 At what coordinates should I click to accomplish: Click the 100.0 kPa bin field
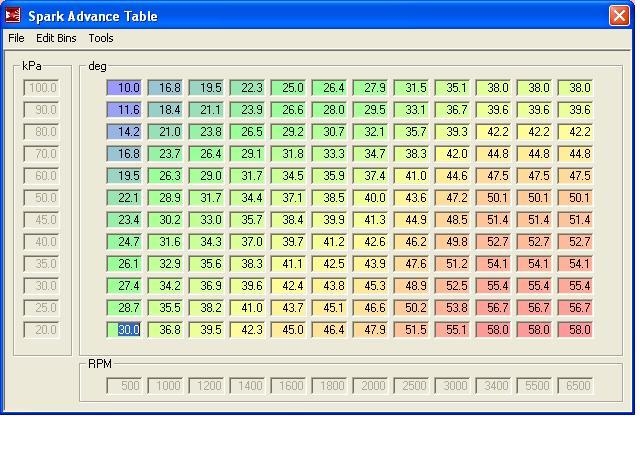click(x=42, y=88)
